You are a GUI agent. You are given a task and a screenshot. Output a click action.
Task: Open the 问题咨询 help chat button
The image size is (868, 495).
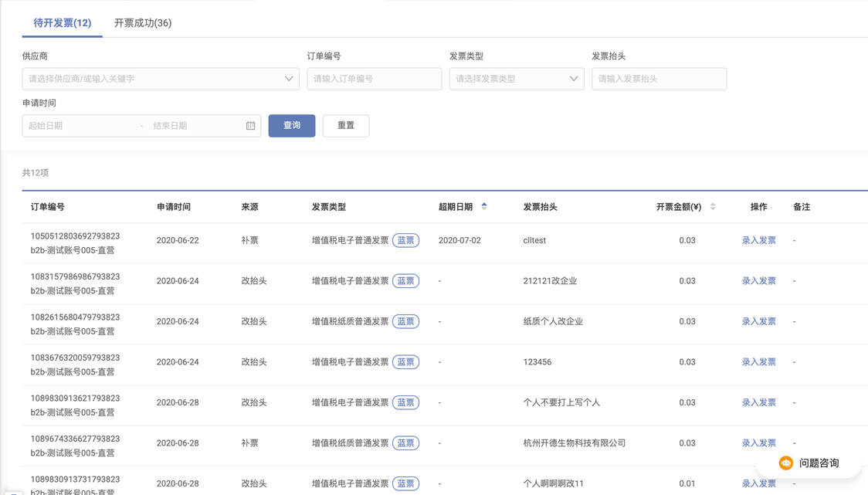(x=809, y=463)
